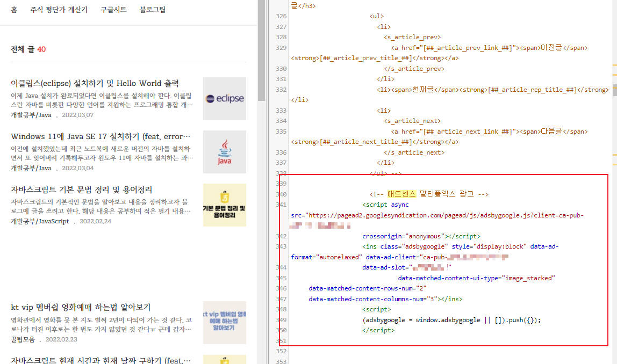Click the Java logo thumbnail

click(225, 152)
